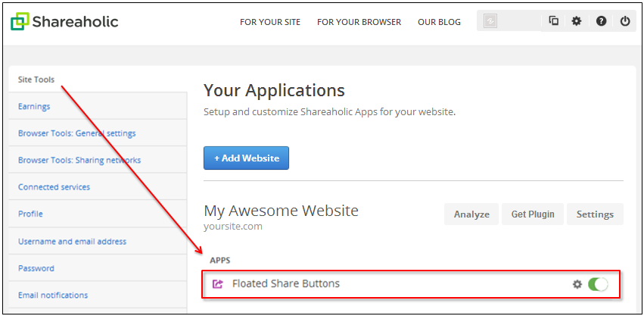
Task: Click the + Add Website button
Action: (x=247, y=158)
